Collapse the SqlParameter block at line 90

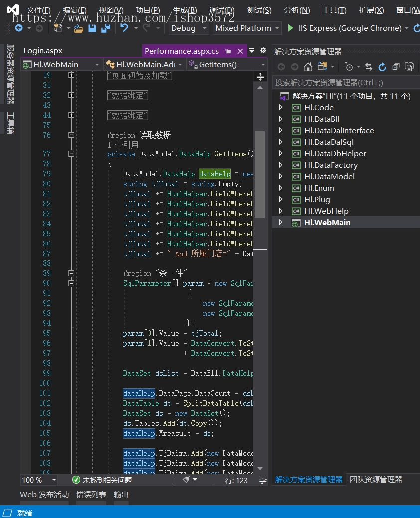coord(71,283)
